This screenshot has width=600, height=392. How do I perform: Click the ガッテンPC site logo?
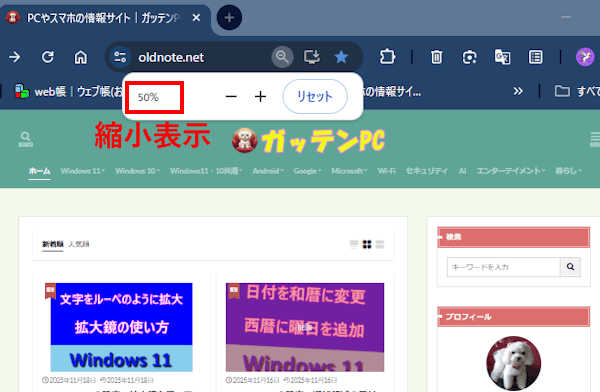[308, 141]
